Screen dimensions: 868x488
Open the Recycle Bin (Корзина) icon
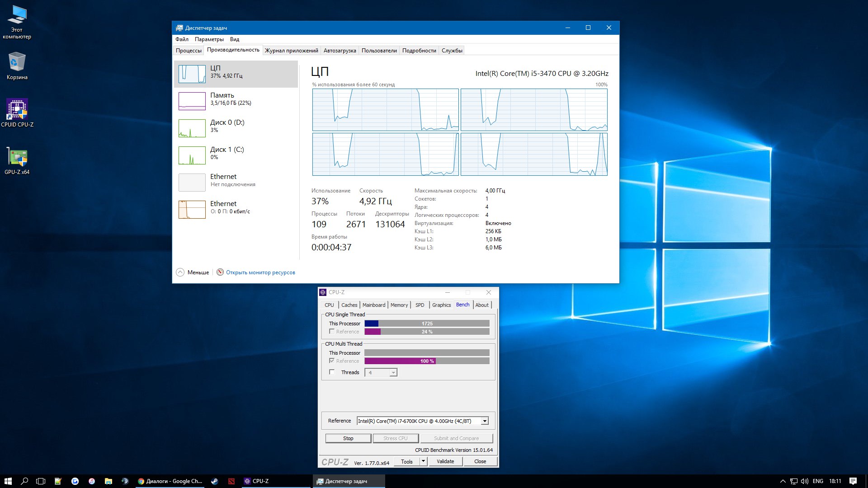tap(17, 62)
